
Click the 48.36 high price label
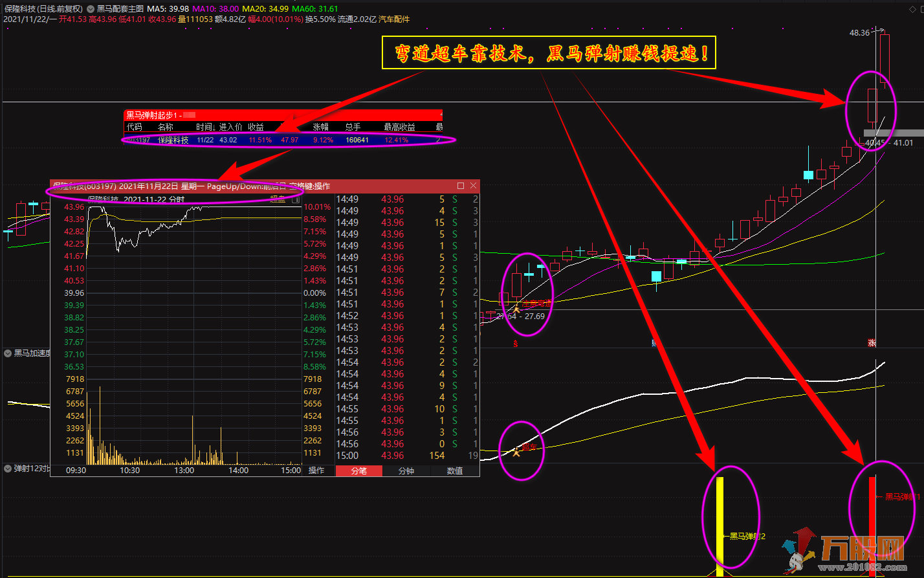pos(859,32)
